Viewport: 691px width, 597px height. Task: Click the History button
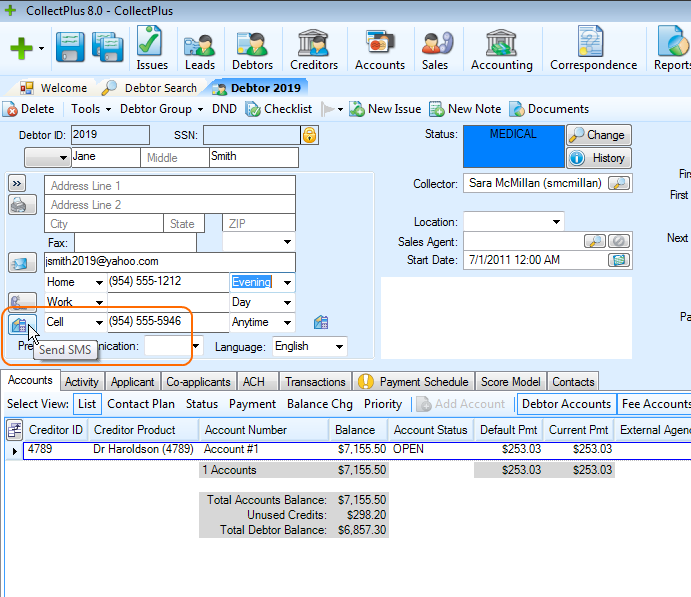597,158
